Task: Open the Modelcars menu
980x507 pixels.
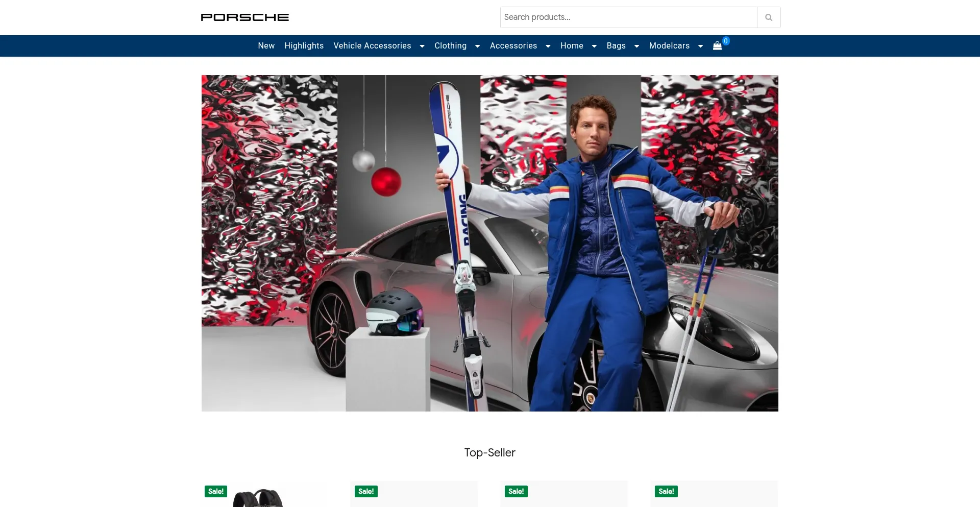Action: pos(670,46)
